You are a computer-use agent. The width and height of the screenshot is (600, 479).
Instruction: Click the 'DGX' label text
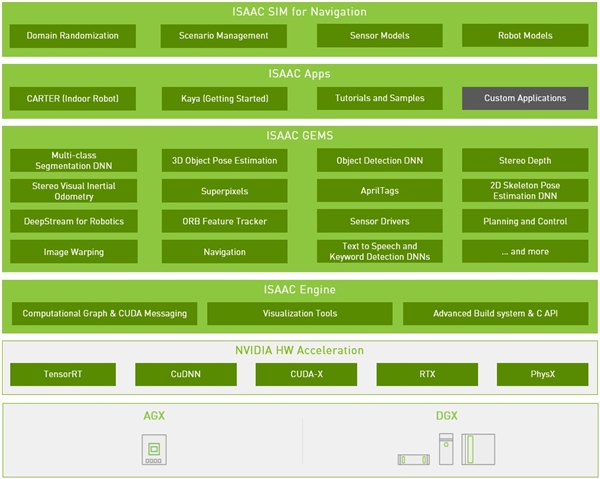click(447, 416)
